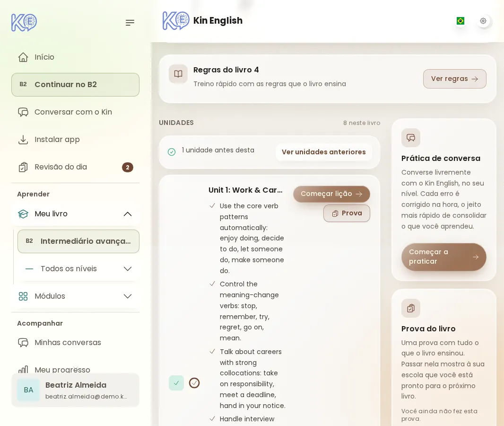Open Minhas conversas menu item
This screenshot has width=504, height=426.
coord(75,342)
